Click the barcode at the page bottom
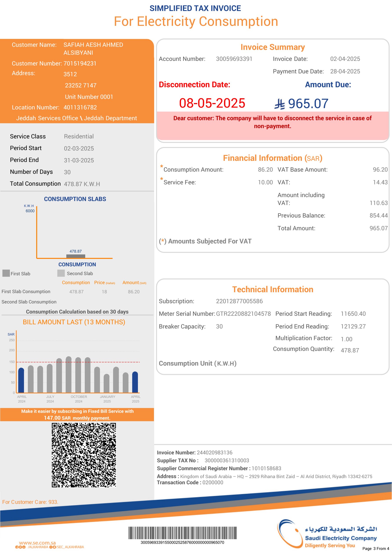This screenshot has height=555, width=392. pyautogui.click(x=182, y=533)
